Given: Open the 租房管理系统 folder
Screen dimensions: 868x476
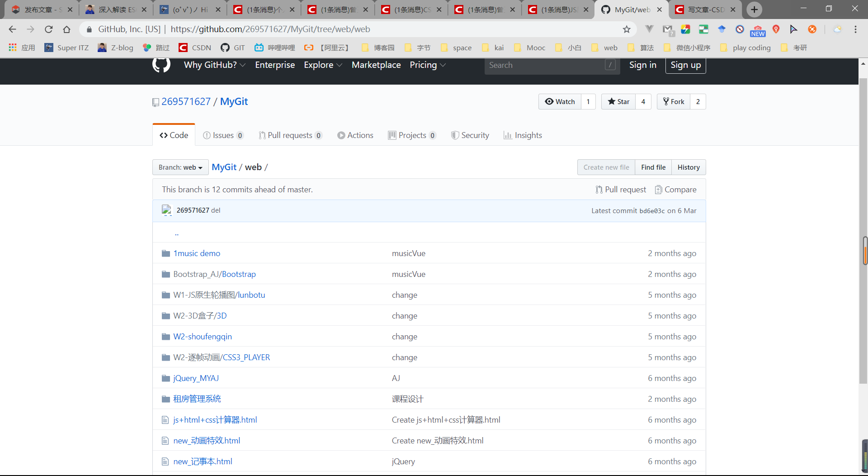Looking at the screenshot, I should pos(197,399).
